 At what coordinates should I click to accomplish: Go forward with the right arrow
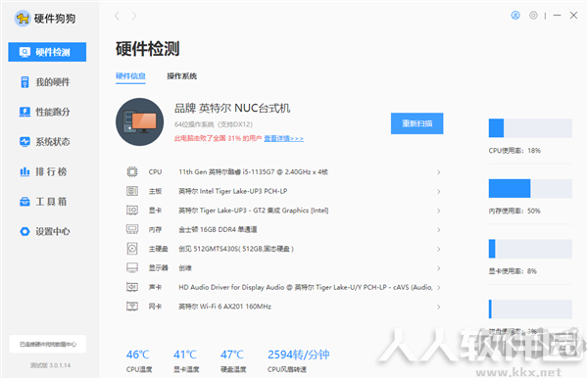click(134, 16)
